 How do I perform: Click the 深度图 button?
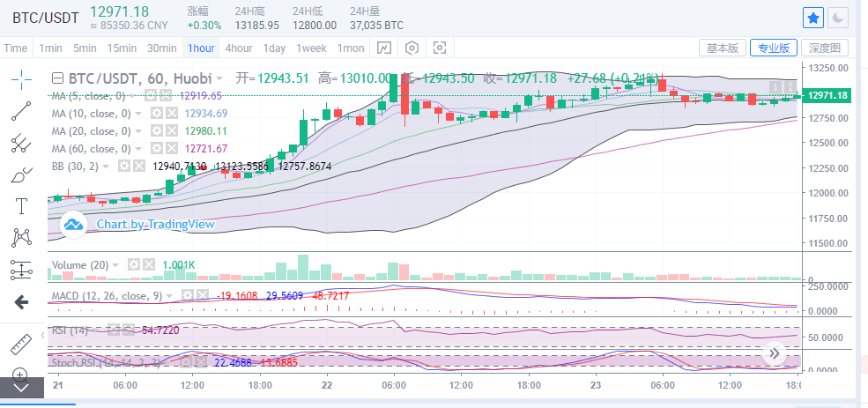[825, 48]
